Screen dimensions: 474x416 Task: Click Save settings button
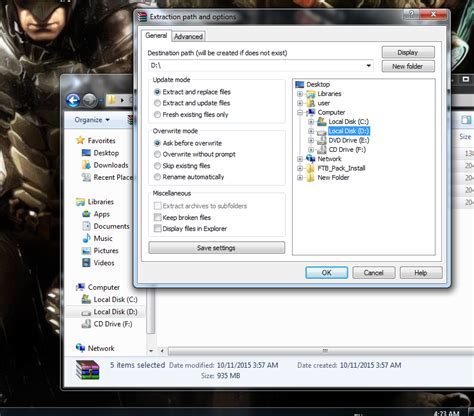pos(217,248)
